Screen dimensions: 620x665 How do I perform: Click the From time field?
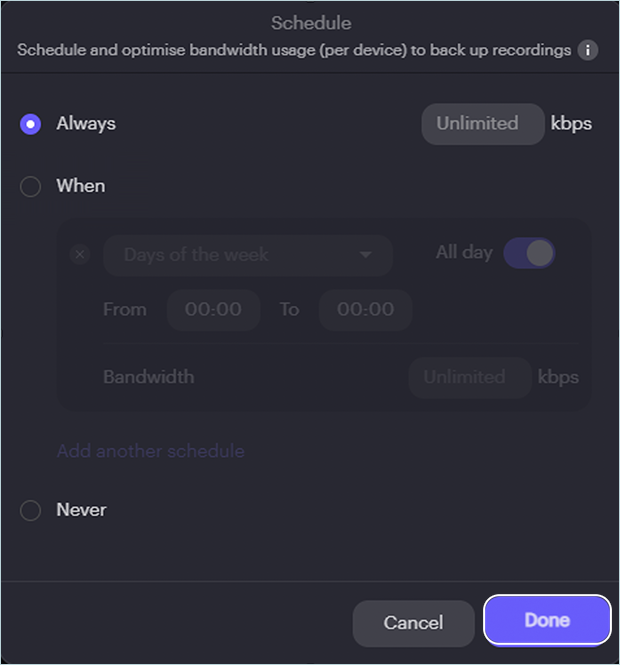(x=213, y=310)
